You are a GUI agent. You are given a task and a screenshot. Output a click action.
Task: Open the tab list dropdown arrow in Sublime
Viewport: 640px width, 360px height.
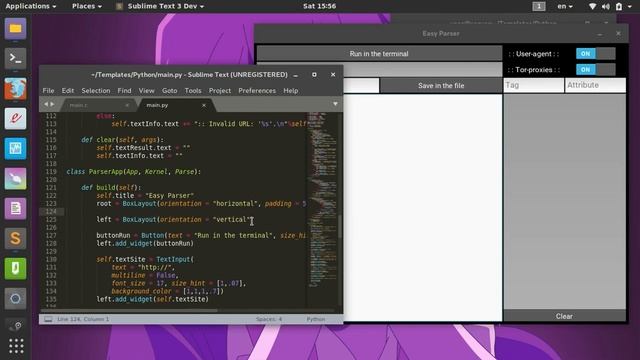(x=335, y=104)
